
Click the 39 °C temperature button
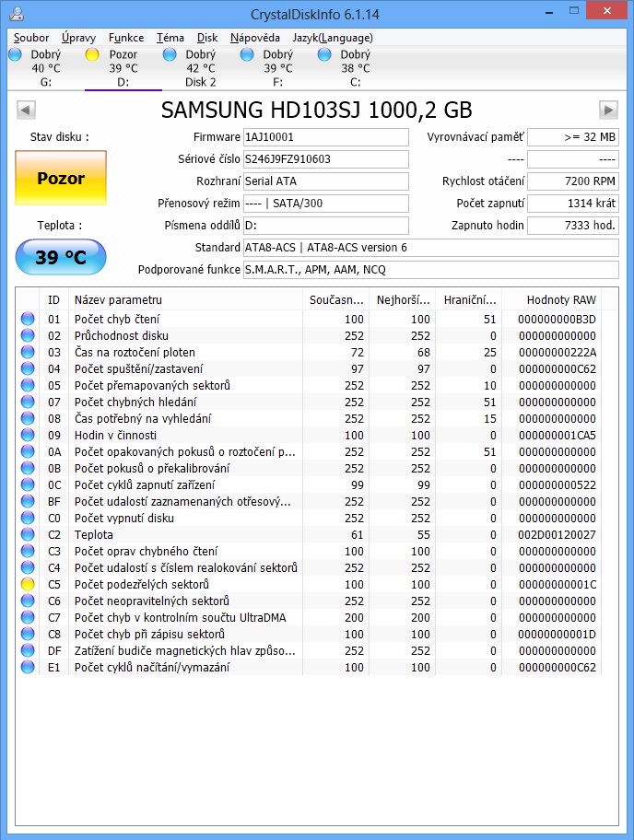61,257
